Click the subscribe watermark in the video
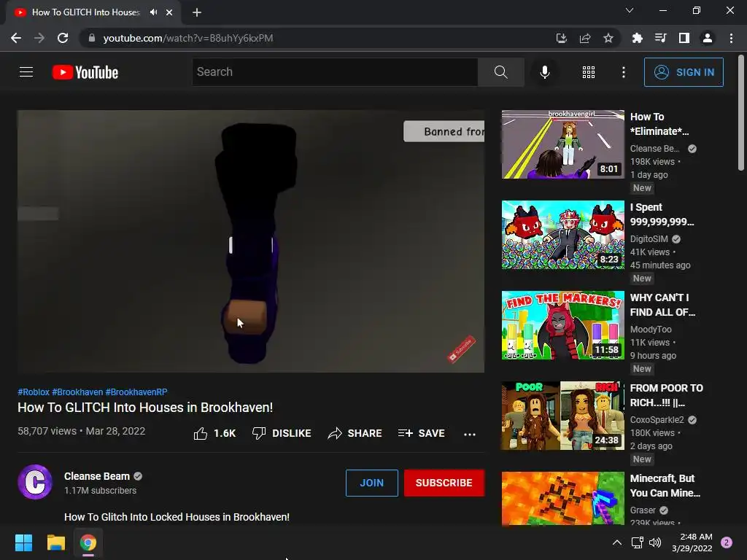747x560 pixels. (x=461, y=349)
